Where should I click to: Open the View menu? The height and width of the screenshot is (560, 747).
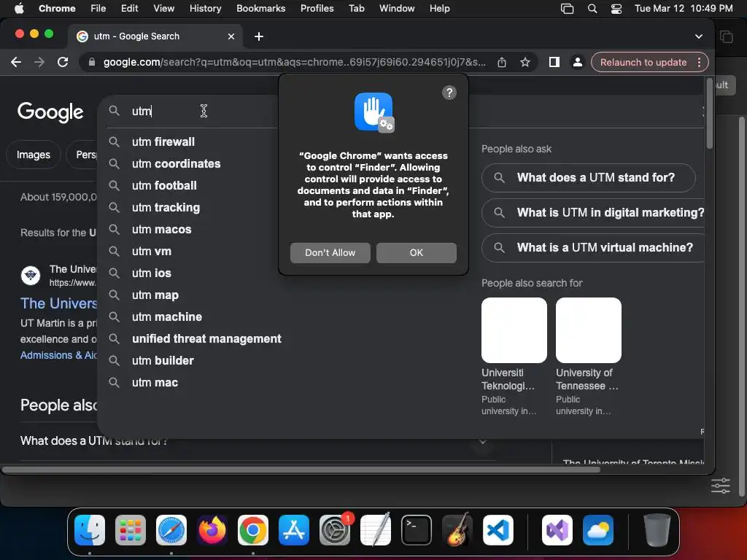coord(163,9)
